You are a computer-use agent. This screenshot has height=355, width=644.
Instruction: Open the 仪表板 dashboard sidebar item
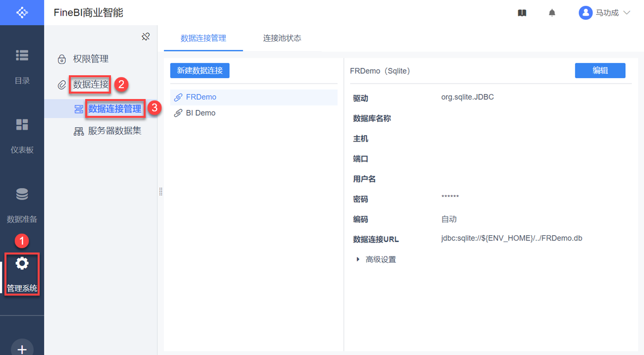point(22,136)
